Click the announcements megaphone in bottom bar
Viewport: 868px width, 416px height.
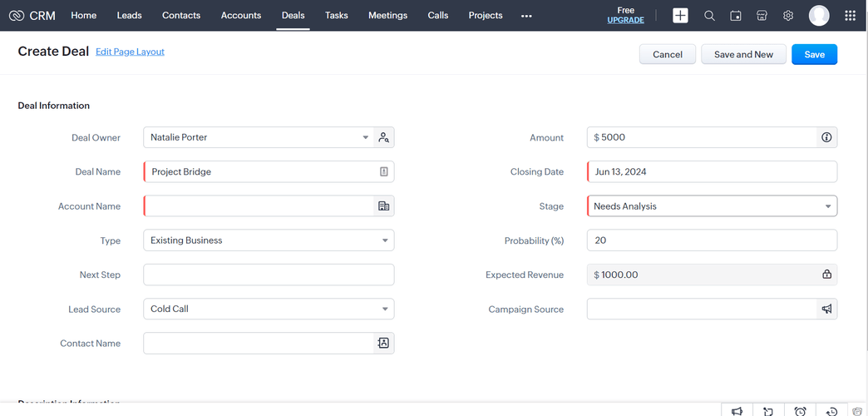(x=737, y=411)
